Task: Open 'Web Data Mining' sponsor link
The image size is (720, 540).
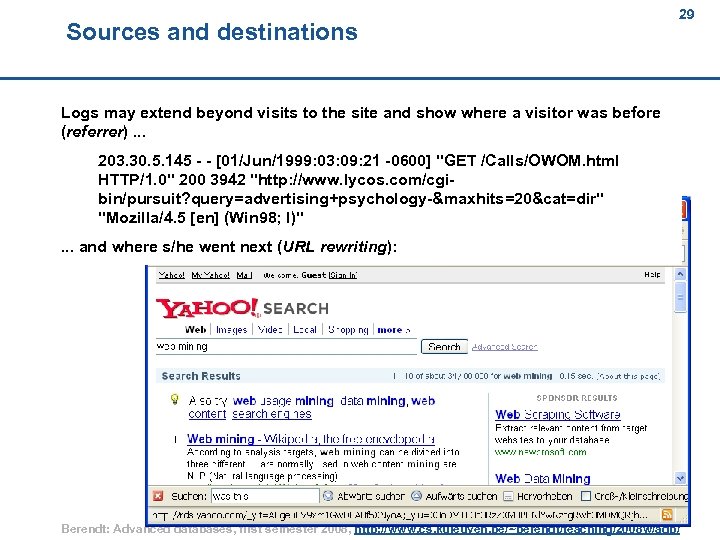Action: coord(543,478)
